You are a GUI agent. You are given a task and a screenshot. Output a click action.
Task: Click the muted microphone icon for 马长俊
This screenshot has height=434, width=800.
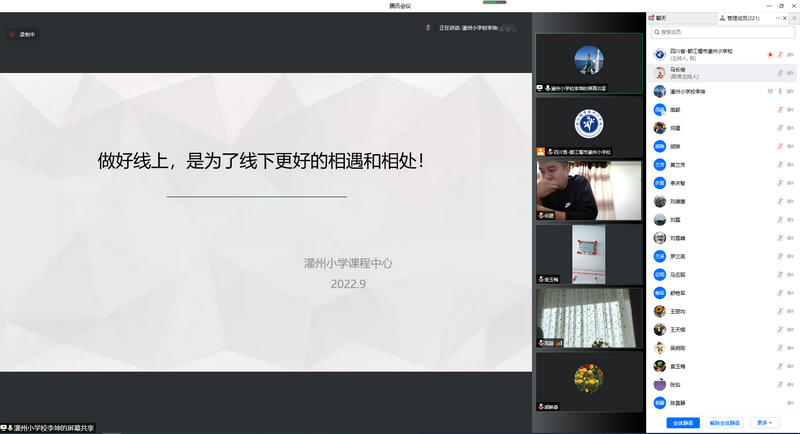[x=779, y=73]
